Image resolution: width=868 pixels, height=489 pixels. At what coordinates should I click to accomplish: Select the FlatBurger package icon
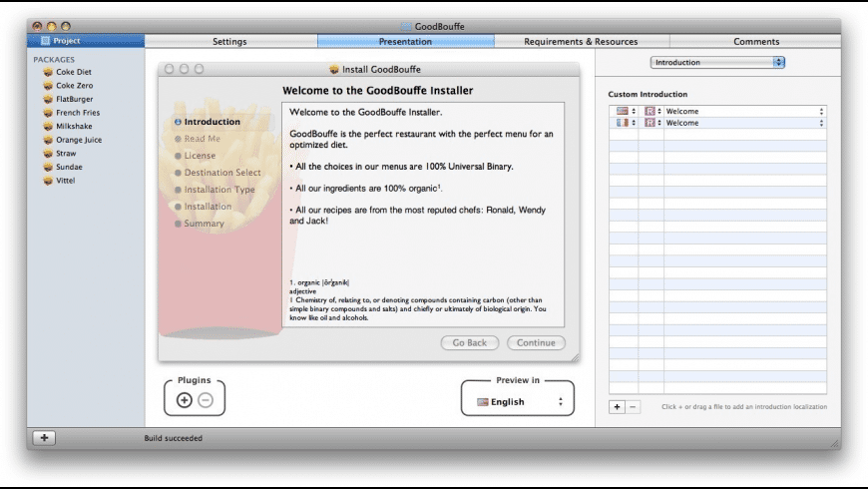pos(48,99)
